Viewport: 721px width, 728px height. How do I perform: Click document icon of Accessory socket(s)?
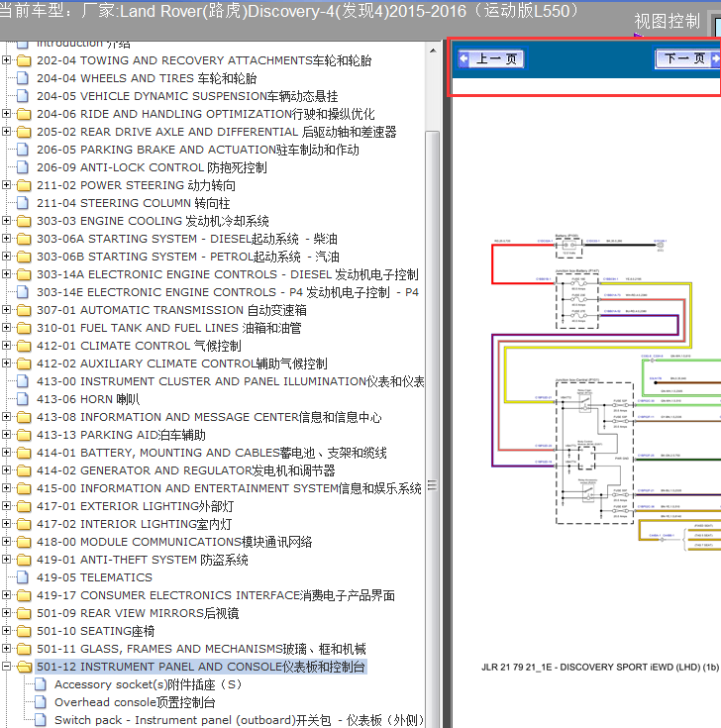[x=41, y=684]
